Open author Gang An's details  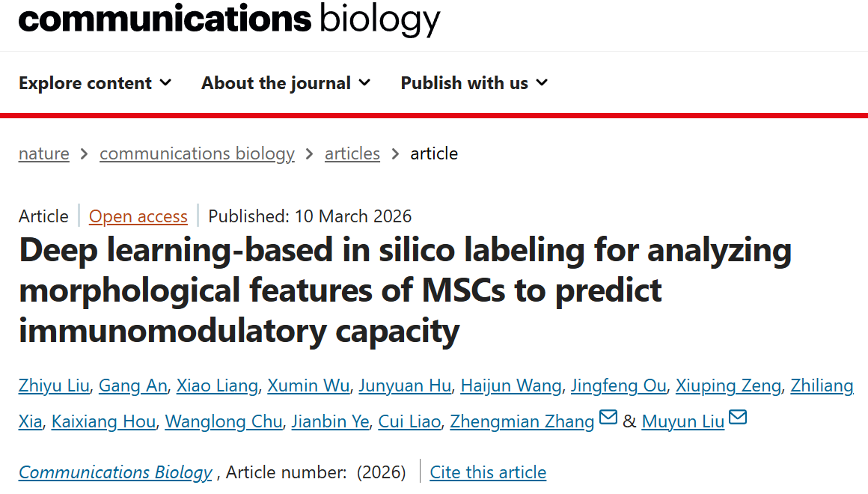coord(134,385)
